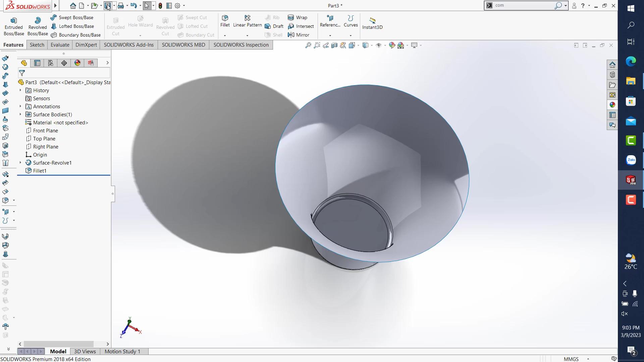Select the Zoom to Fit view icon
The image size is (644, 362).
click(x=308, y=45)
